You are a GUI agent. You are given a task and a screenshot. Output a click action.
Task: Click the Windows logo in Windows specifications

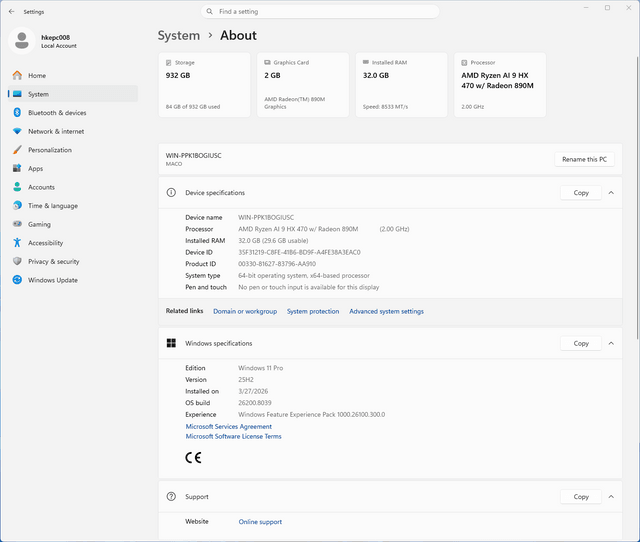(x=171, y=343)
